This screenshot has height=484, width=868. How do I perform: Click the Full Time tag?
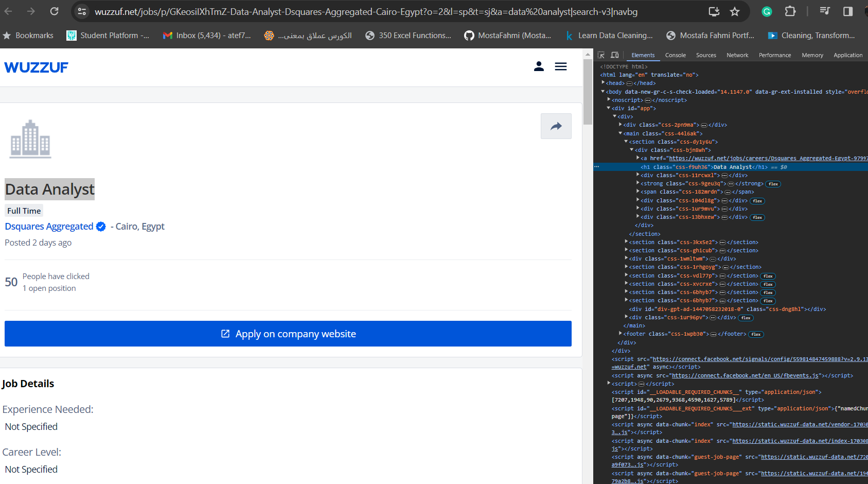click(24, 211)
